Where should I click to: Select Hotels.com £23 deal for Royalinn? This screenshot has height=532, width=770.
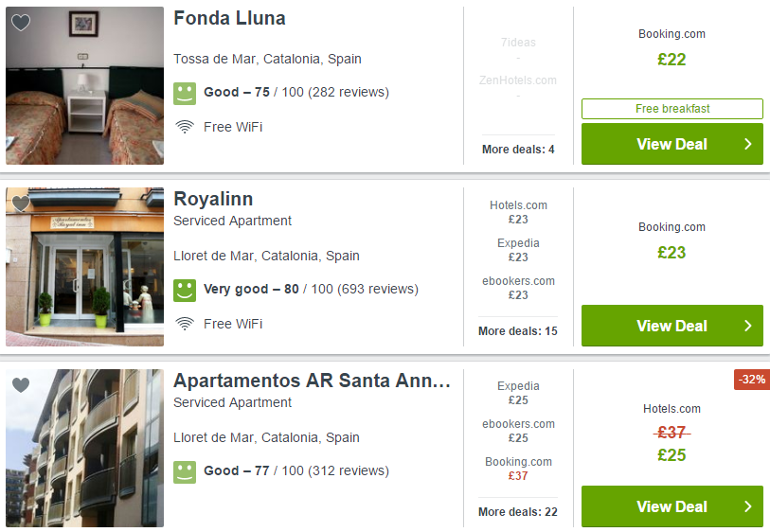[518, 212]
